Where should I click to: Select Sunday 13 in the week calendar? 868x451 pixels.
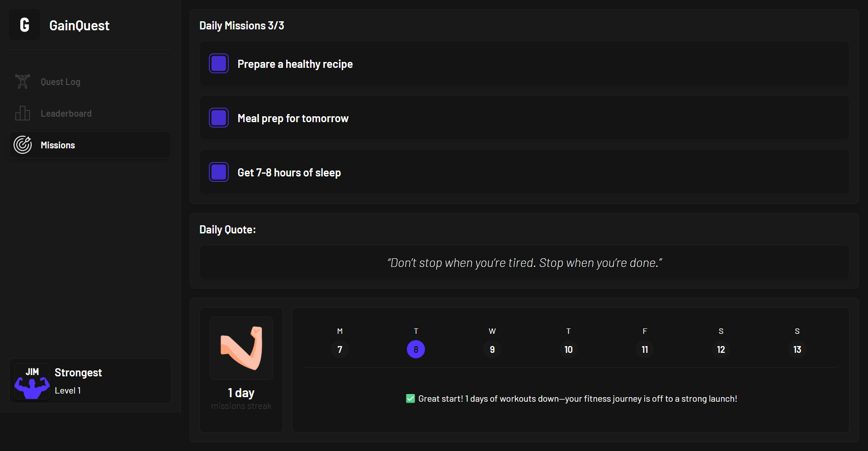click(797, 349)
